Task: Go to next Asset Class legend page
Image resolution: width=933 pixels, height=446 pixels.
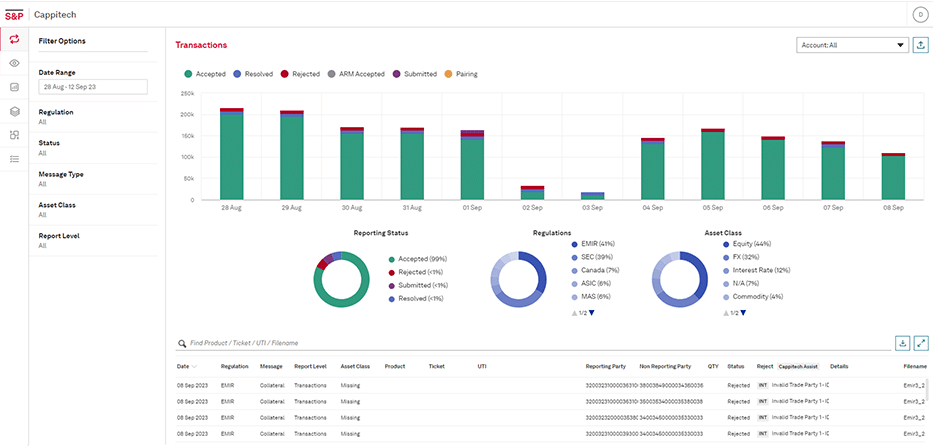Action: coord(743,313)
